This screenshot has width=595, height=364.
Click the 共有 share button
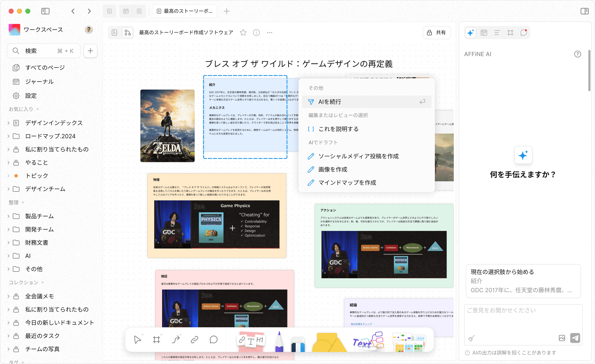point(436,33)
